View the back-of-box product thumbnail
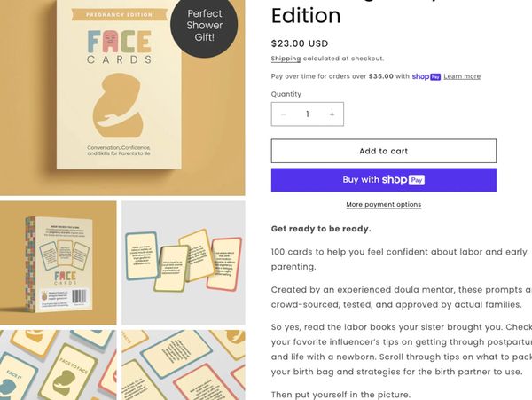Screen dimensions: 532x400 58,263
